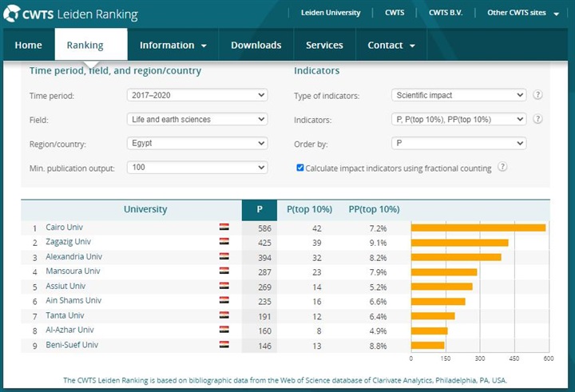
Task: Click Egypt flag in Cairo Univ row
Action: tap(224, 228)
